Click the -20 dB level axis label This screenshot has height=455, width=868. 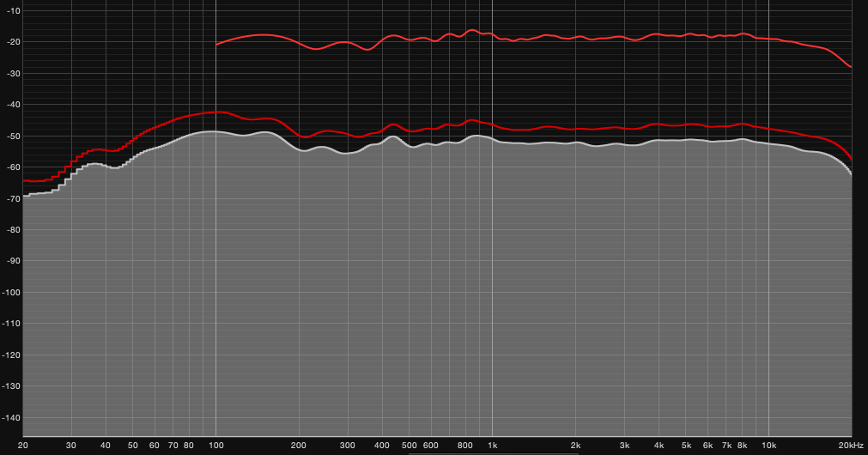[12, 42]
